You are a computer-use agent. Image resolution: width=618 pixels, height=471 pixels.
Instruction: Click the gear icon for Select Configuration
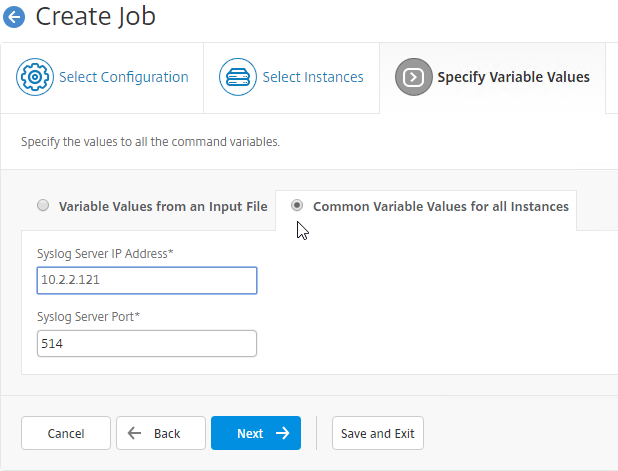pos(35,77)
